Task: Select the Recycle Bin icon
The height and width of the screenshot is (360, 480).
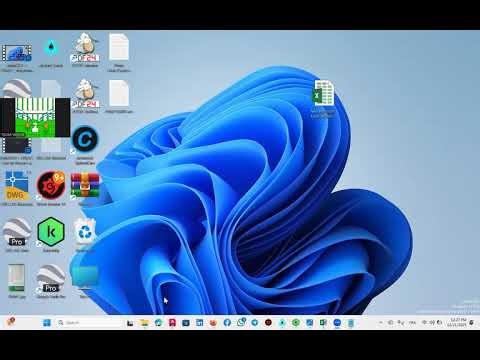Action: pyautogui.click(x=85, y=232)
